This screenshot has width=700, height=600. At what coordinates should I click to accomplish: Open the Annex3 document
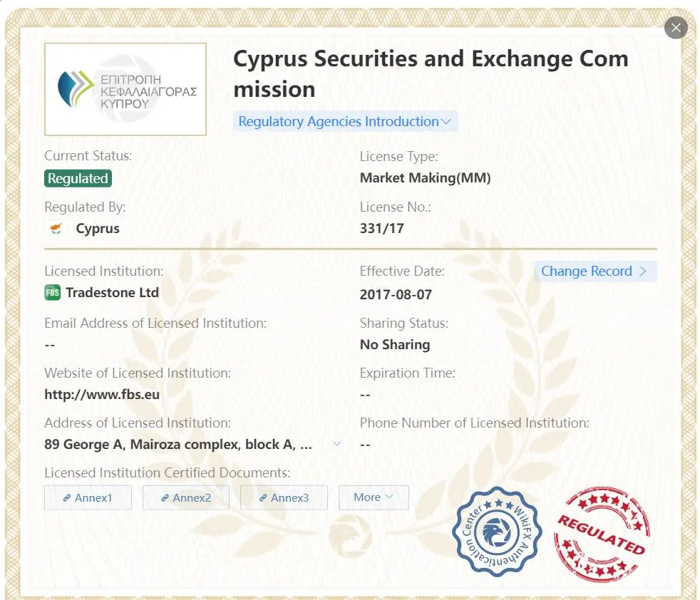[x=284, y=497]
